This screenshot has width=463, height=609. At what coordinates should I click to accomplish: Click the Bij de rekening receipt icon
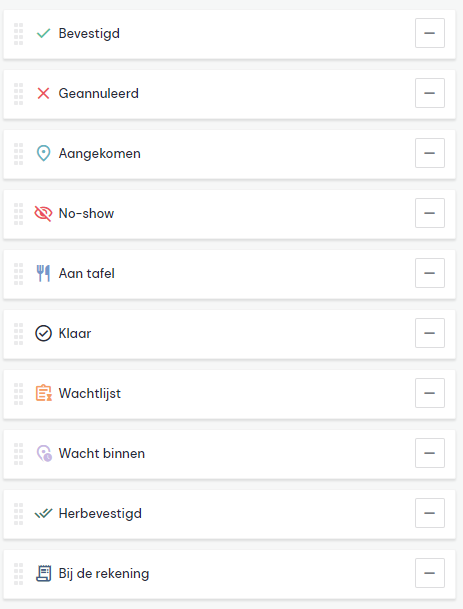44,573
